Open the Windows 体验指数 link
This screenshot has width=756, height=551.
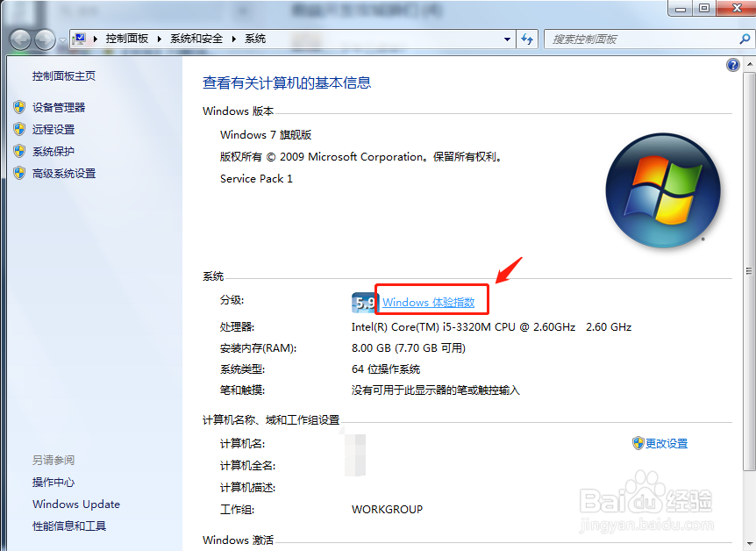(431, 301)
